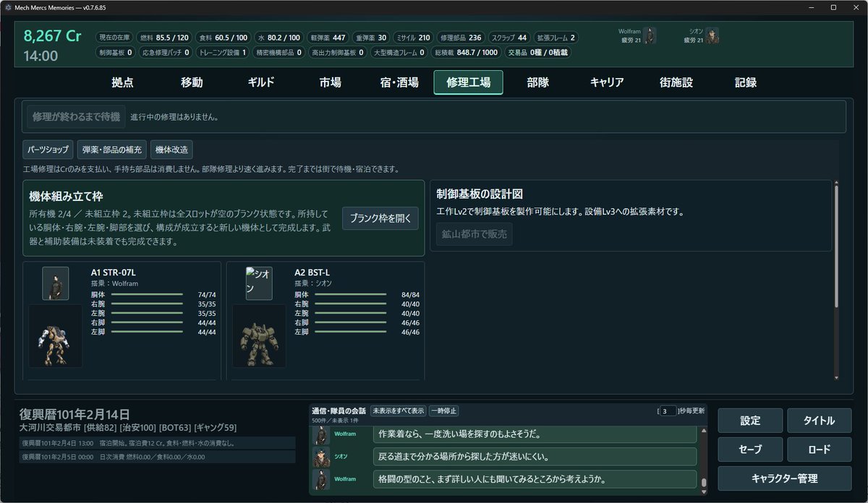The image size is (868, 503).
Task: Open 弾薬・部品の補充
Action: (x=112, y=150)
